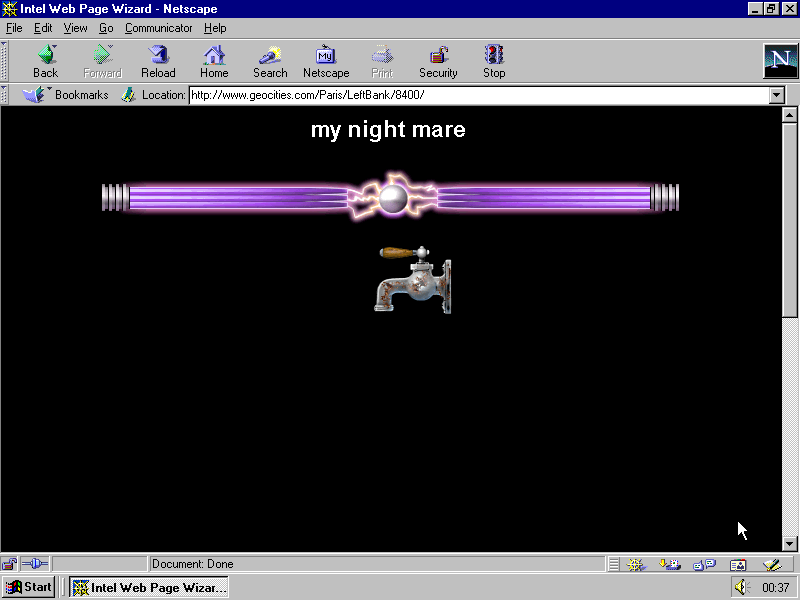Image resolution: width=800 pixels, height=600 pixels.
Task: Click the Location URL field
Action: pos(479,95)
